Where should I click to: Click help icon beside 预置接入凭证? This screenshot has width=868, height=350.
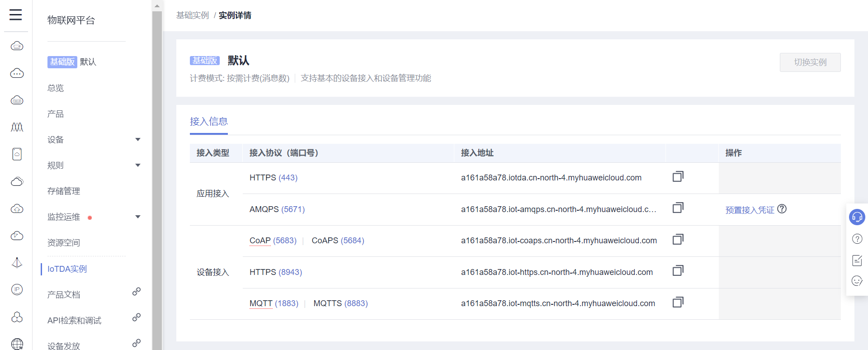tap(782, 209)
